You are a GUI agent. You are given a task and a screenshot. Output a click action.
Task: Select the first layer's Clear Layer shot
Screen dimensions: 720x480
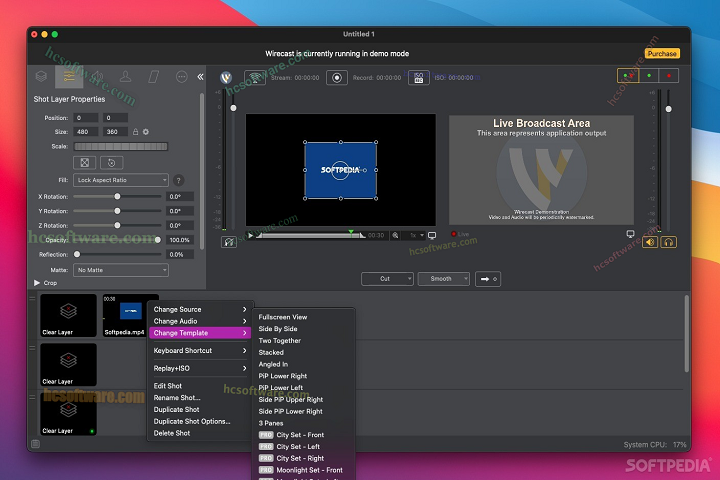(68, 316)
